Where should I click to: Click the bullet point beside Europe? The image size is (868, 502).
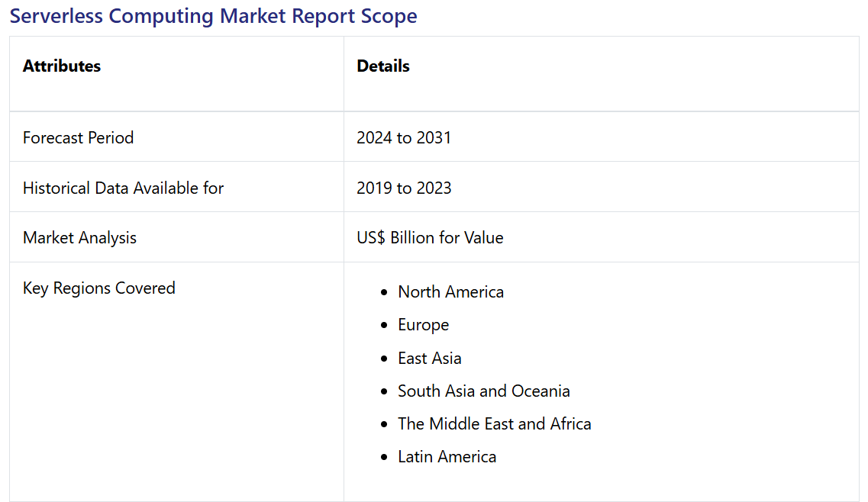[x=384, y=325]
